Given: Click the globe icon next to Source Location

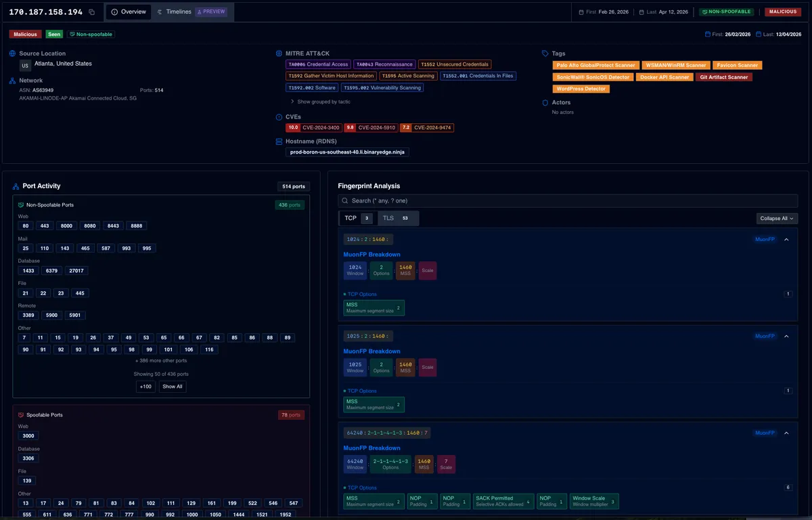Looking at the screenshot, I should pos(11,53).
